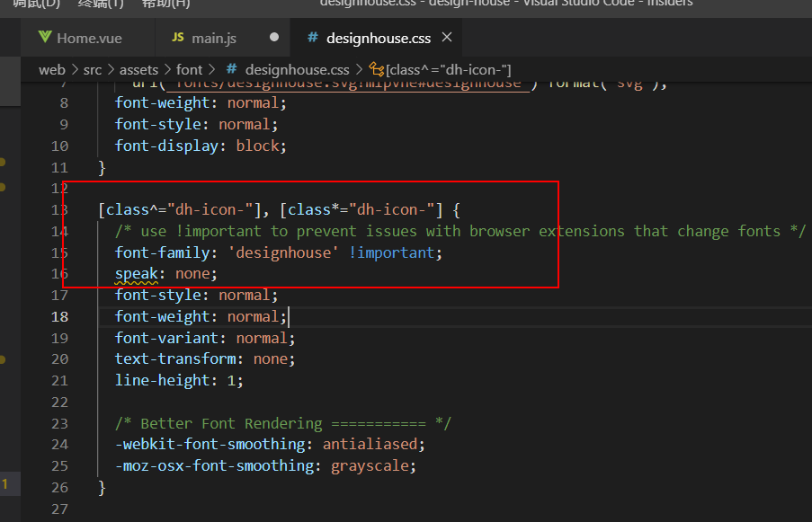Open the 帮助(H) help menu
This screenshot has height=522, width=812.
coord(165,4)
